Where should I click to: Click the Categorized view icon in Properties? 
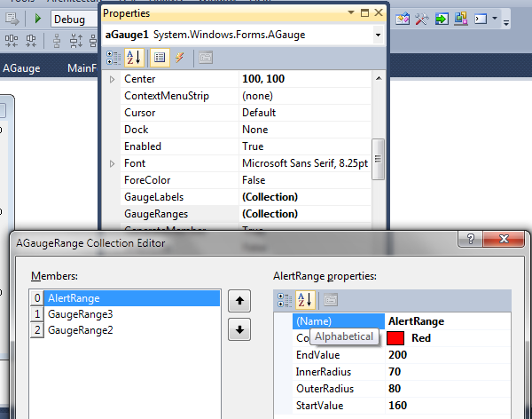click(113, 58)
